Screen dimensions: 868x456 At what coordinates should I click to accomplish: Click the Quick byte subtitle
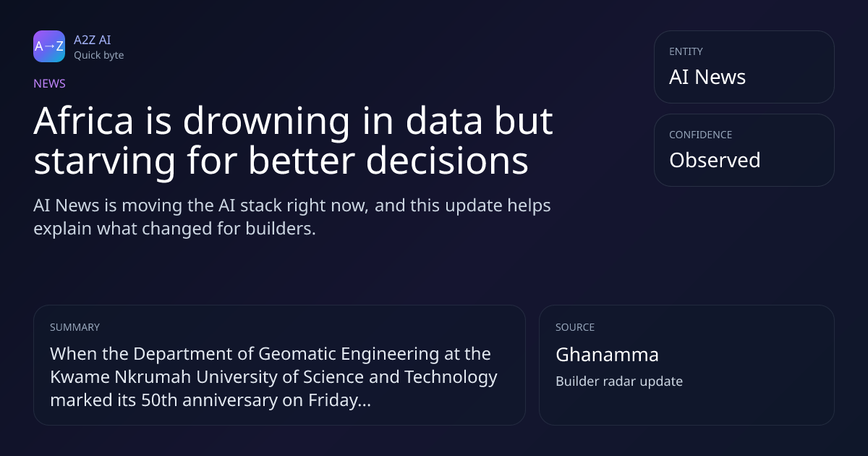[x=98, y=55]
